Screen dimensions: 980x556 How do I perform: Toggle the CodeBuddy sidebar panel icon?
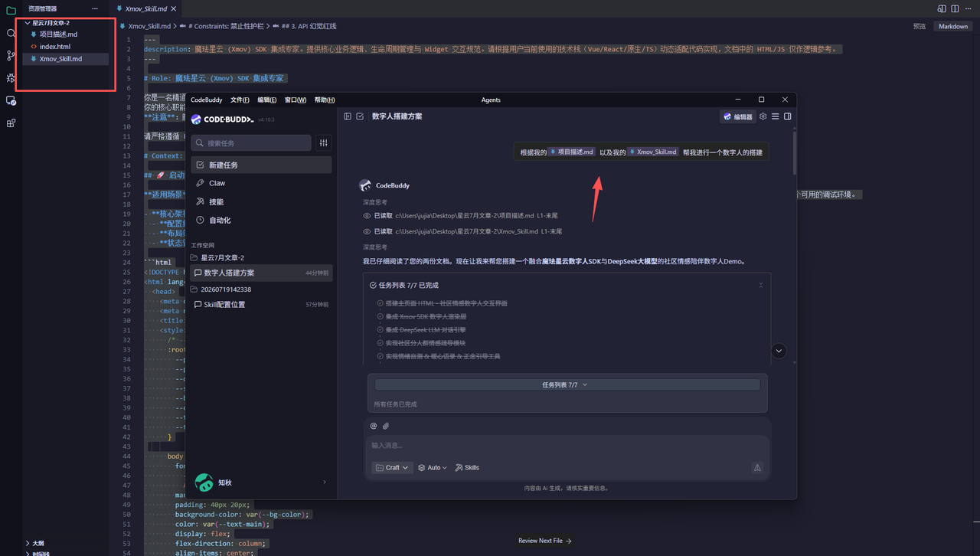click(x=347, y=116)
